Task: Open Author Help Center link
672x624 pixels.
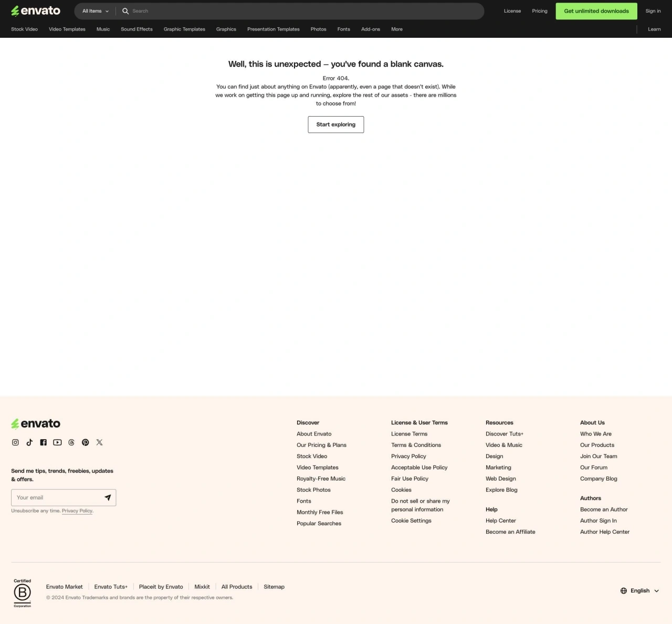Action: tap(605, 532)
